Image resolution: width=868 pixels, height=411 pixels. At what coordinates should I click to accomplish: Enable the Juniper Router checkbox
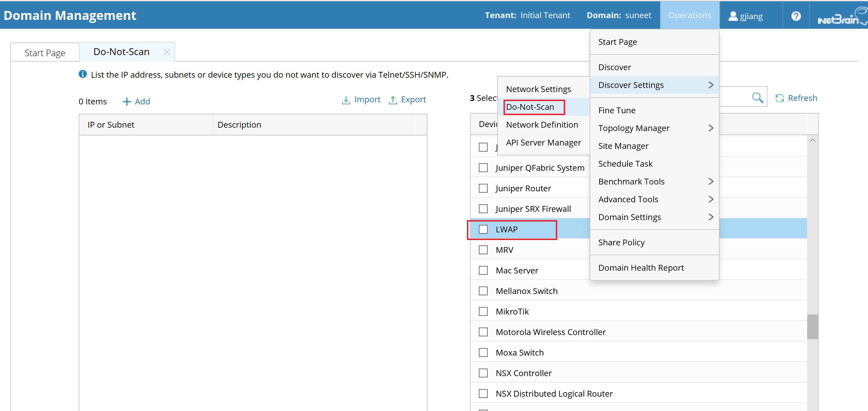pos(483,188)
